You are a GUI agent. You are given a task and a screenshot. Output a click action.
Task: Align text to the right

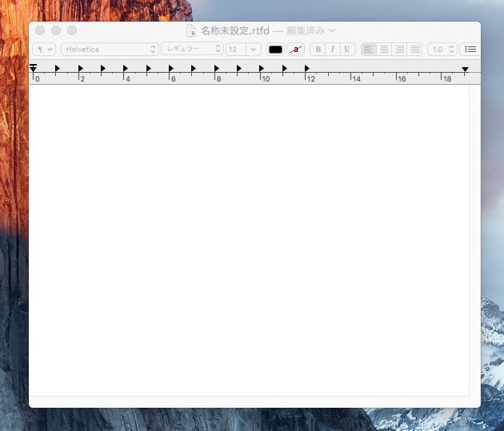coord(399,50)
